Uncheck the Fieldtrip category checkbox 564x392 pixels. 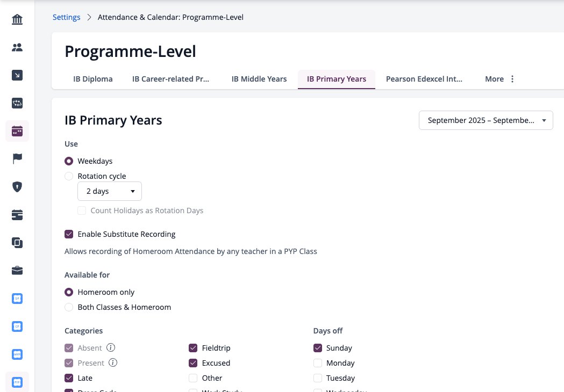tap(193, 348)
